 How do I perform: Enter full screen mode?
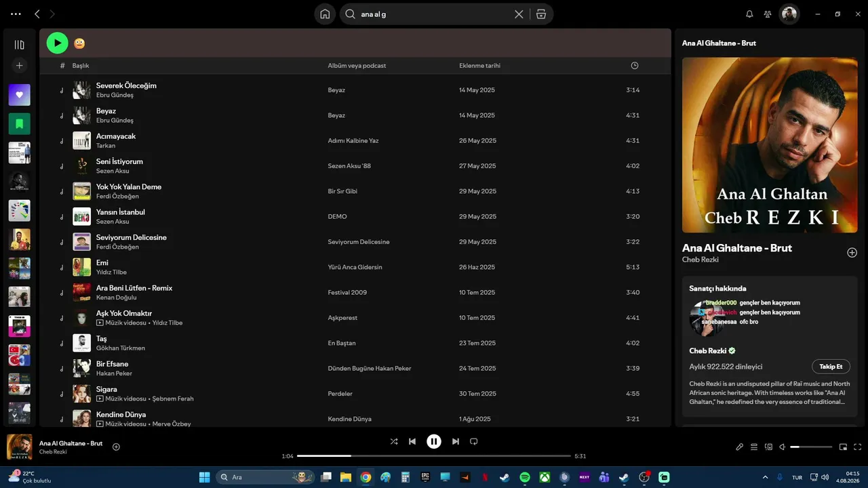tap(857, 447)
